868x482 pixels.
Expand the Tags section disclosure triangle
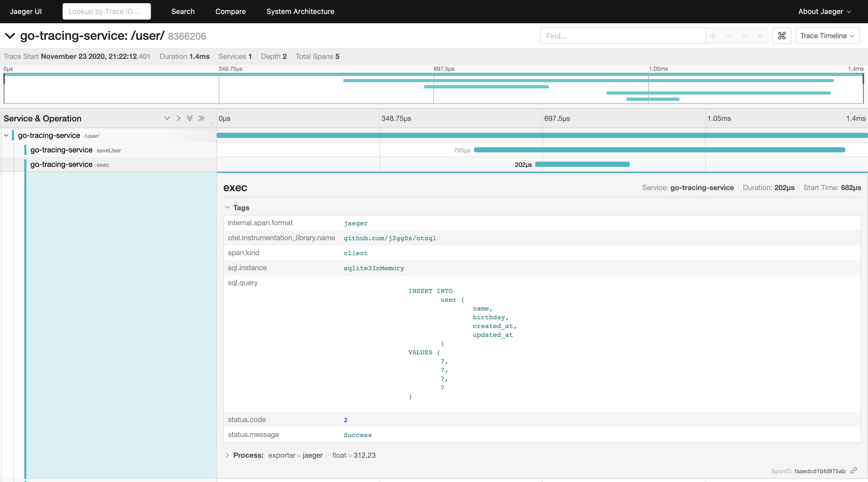click(x=227, y=207)
